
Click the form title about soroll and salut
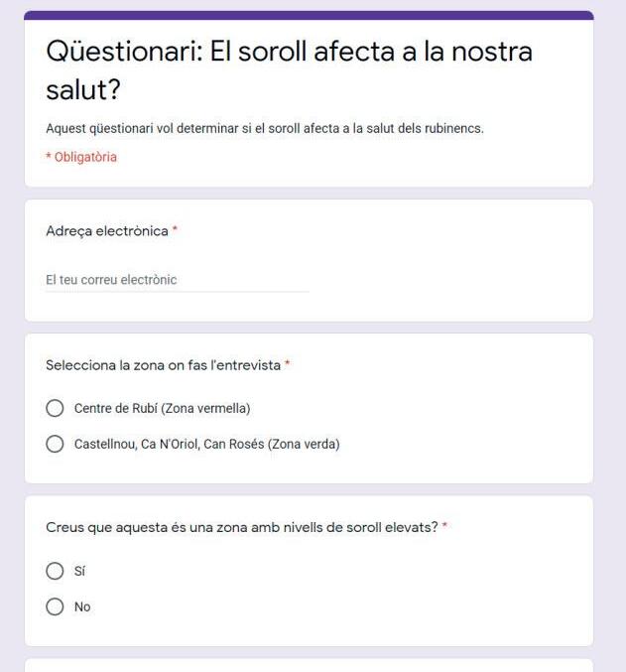click(x=289, y=69)
